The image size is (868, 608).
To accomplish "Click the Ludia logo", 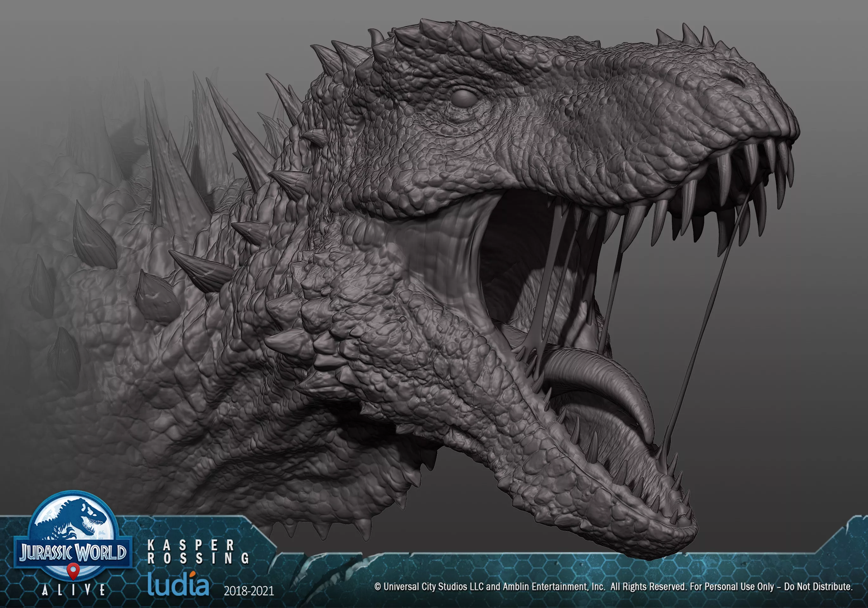I will pyautogui.click(x=178, y=584).
